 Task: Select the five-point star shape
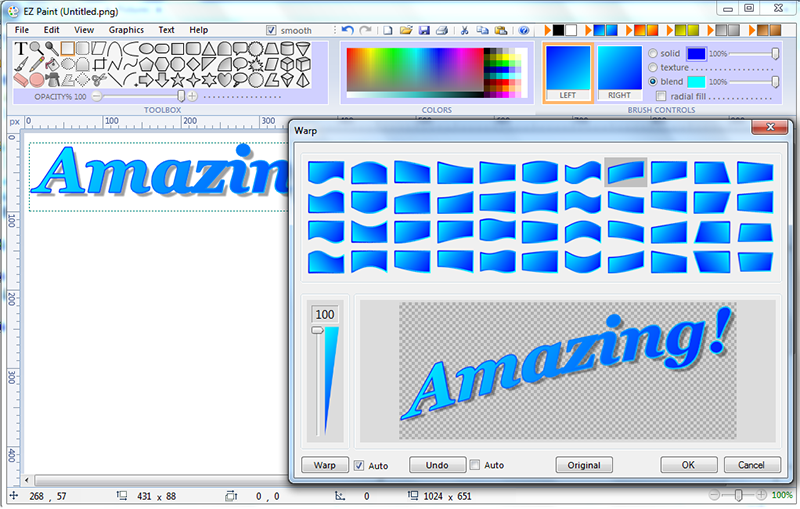tap(178, 80)
